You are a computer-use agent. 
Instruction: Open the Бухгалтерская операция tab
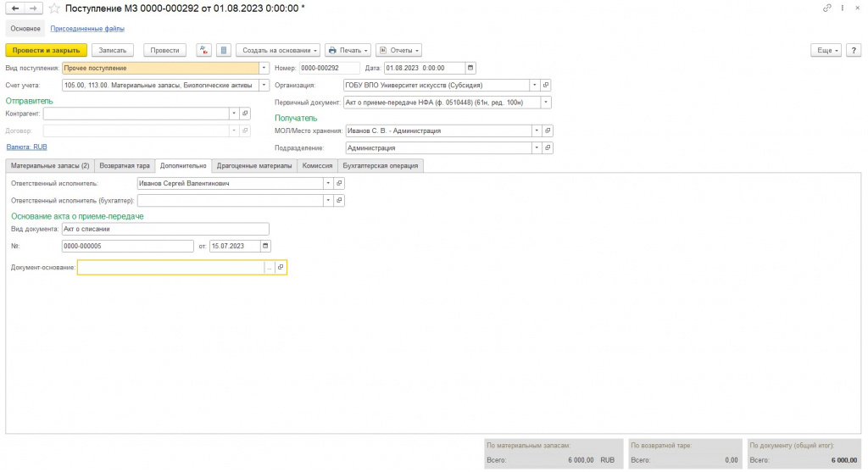[x=381, y=166]
